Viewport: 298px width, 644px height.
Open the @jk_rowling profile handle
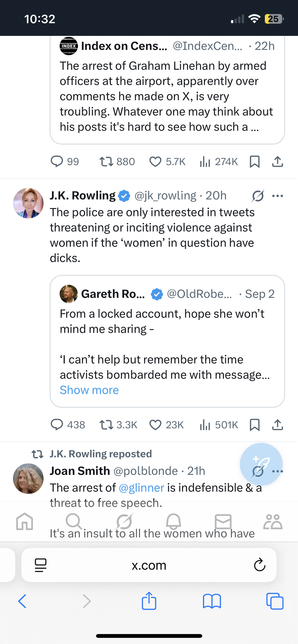pyautogui.click(x=165, y=196)
